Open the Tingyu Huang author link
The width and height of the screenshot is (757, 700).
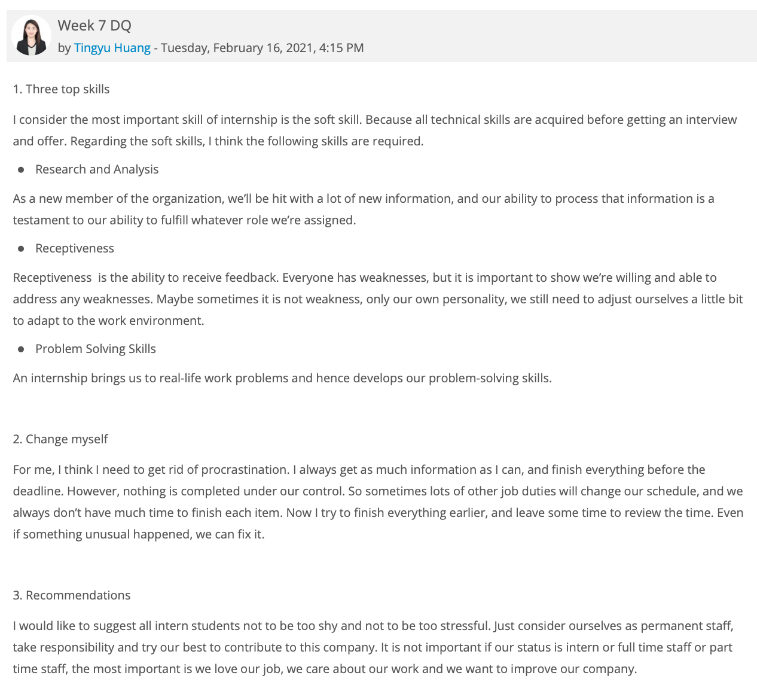pos(112,48)
